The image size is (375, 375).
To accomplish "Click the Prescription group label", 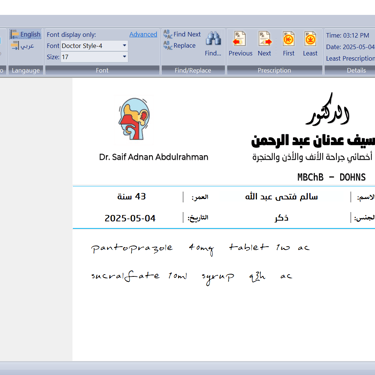I will (274, 70).
